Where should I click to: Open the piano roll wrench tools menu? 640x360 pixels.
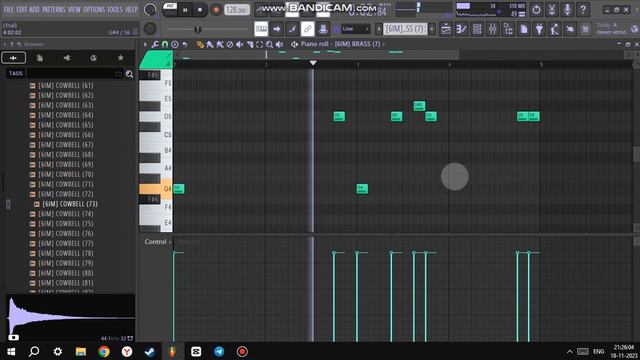click(x=155, y=44)
